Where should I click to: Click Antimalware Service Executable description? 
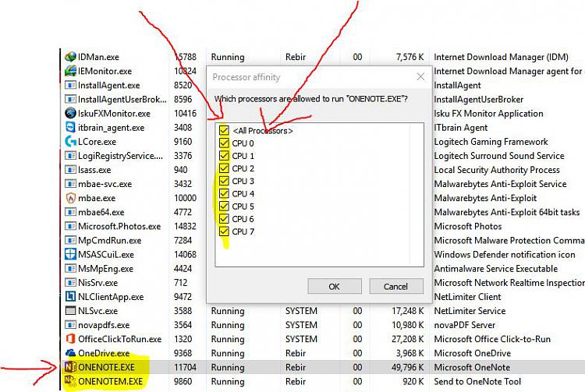[x=496, y=269]
